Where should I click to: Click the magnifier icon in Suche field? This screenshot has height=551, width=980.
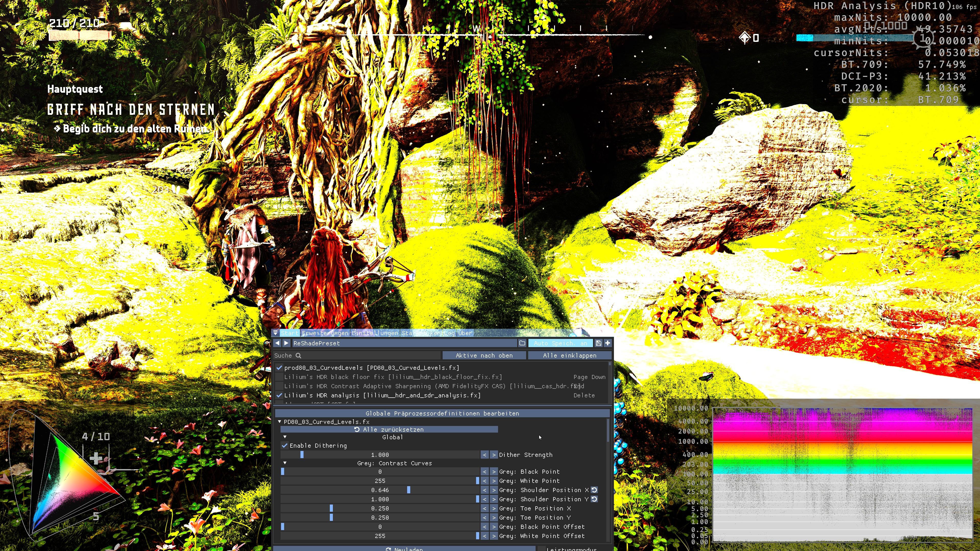point(299,355)
